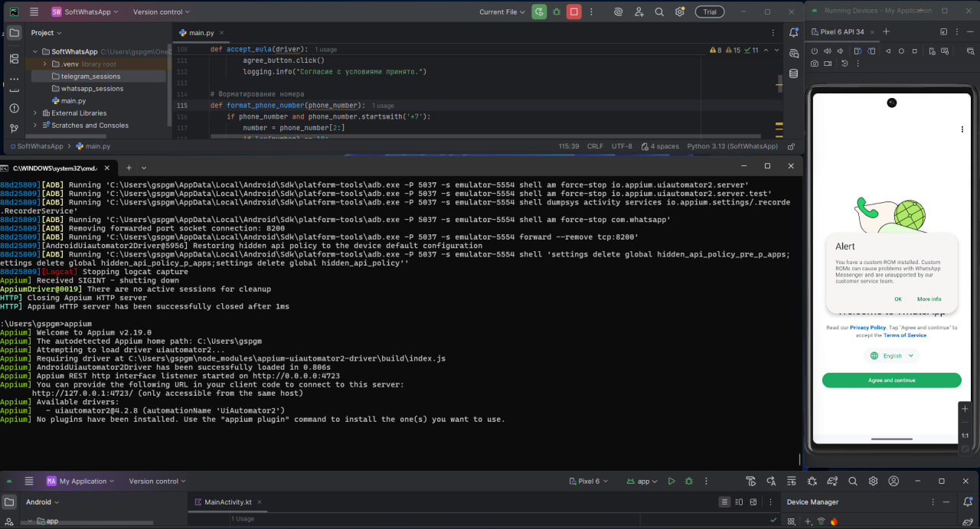Open PyCharm IDE settings gear
The image size is (980, 529).
[x=680, y=12]
